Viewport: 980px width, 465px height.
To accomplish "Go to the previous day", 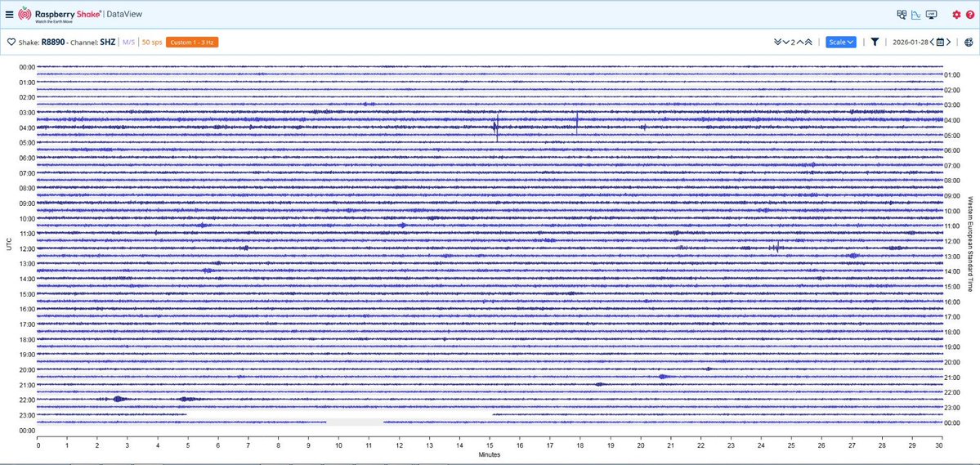I will (x=931, y=42).
